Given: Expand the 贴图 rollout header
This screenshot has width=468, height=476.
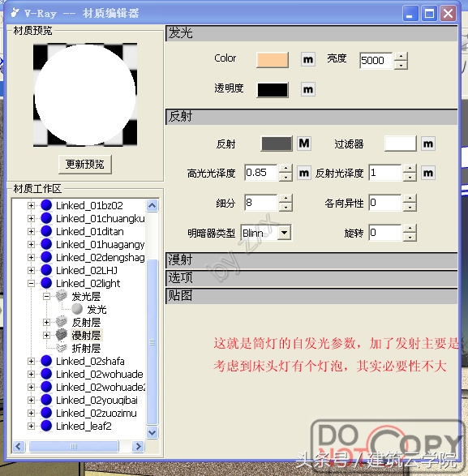Looking at the screenshot, I should (x=311, y=296).
